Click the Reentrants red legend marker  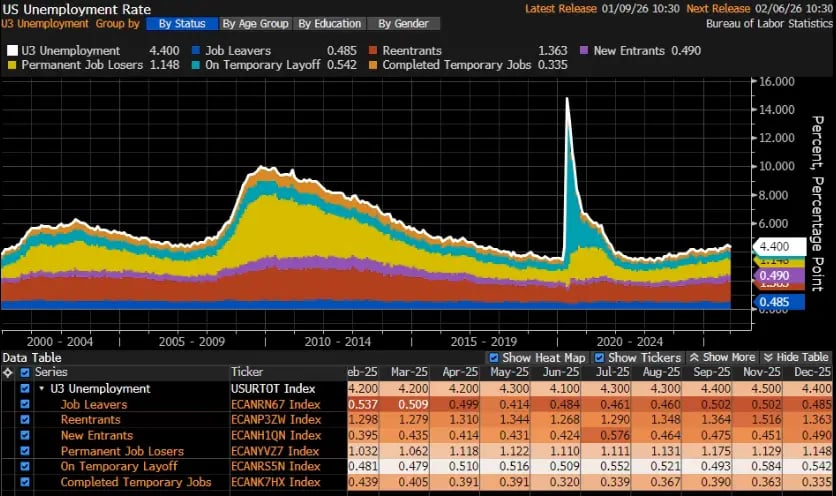[x=374, y=49]
